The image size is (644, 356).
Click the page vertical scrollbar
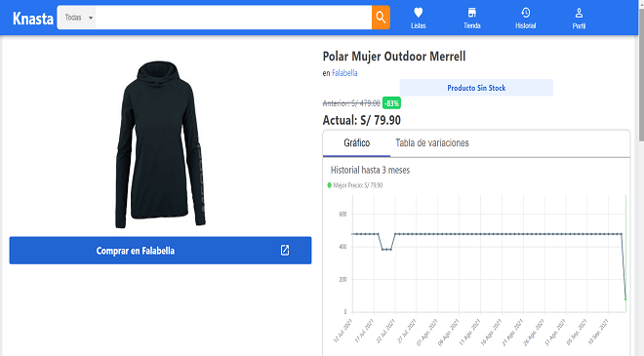641,178
